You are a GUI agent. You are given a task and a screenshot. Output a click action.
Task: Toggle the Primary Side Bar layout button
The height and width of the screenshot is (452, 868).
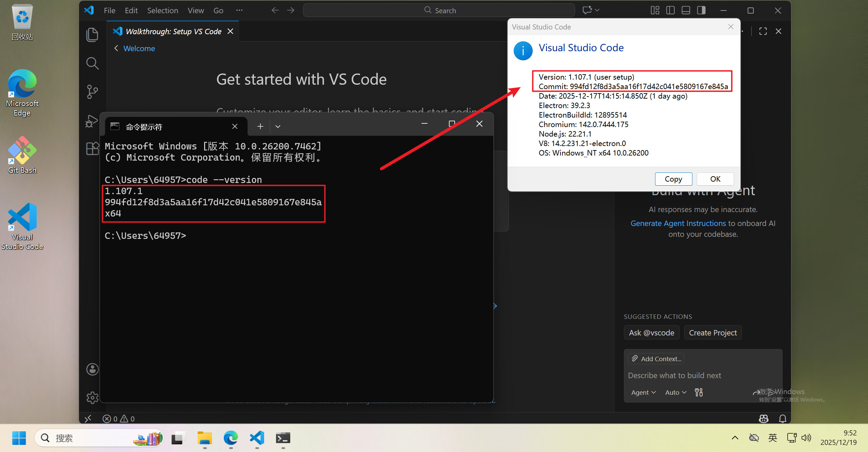tap(670, 11)
